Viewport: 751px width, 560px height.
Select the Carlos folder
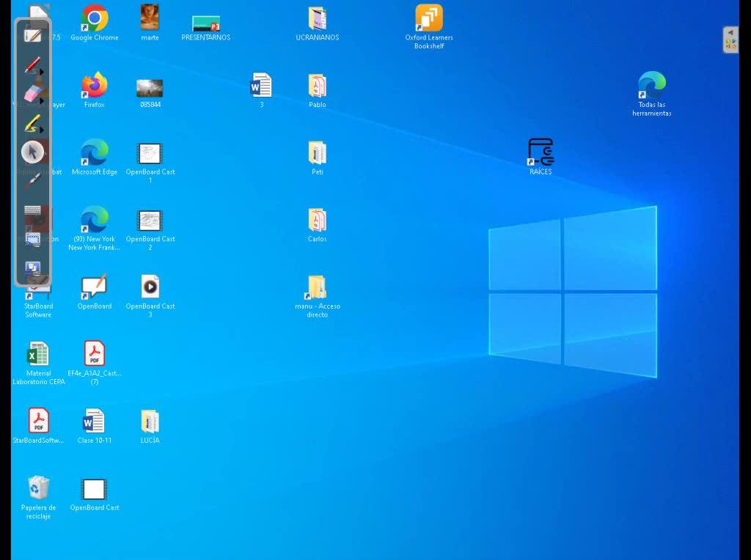[317, 225]
